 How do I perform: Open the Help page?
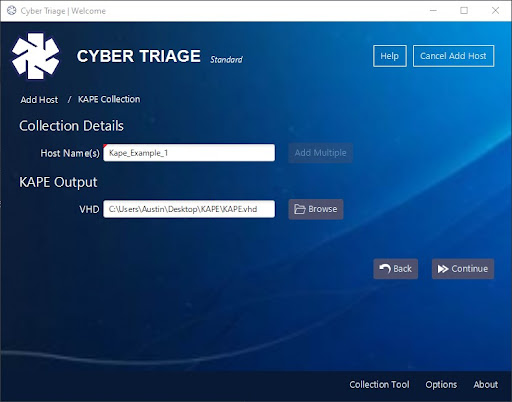pos(390,56)
